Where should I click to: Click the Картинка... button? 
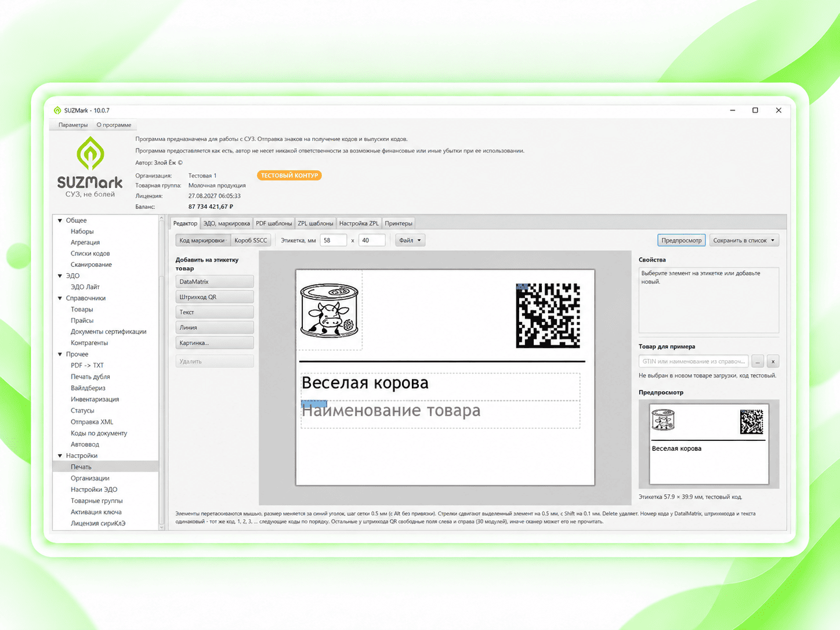pyautogui.click(x=215, y=343)
